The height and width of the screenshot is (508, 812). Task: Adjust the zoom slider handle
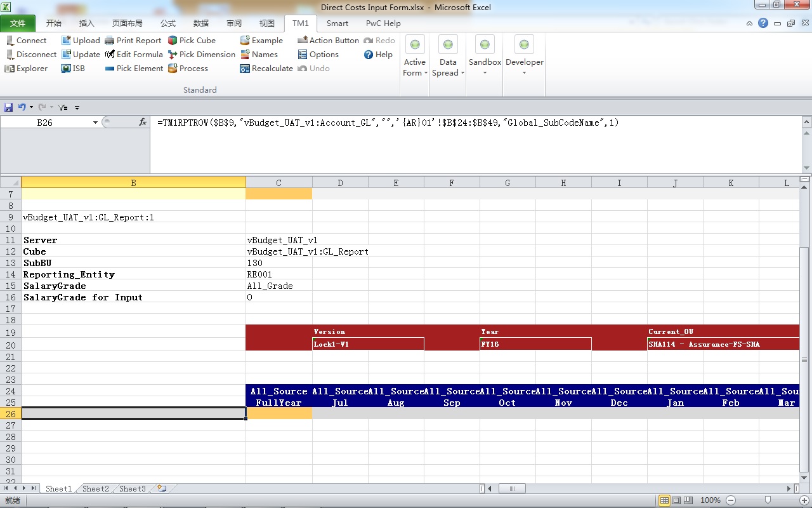point(768,500)
